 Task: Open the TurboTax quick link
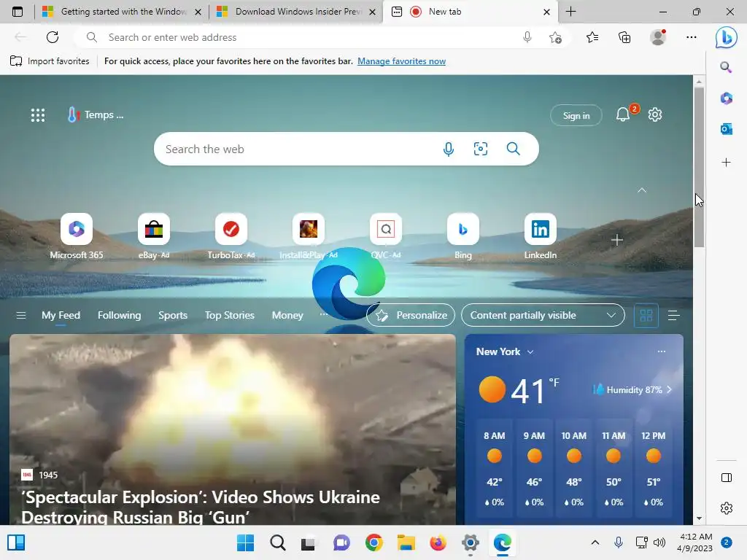click(x=231, y=236)
